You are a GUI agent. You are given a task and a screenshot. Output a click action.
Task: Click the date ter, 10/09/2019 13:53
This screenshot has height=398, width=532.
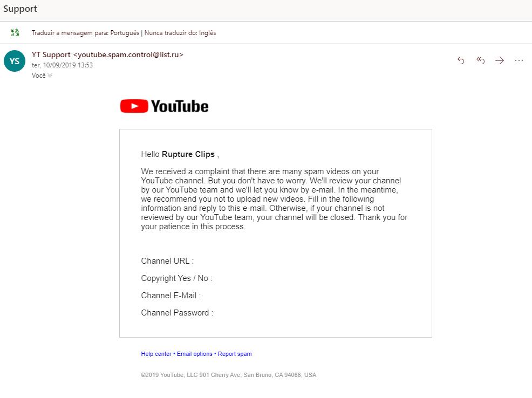[62, 65]
